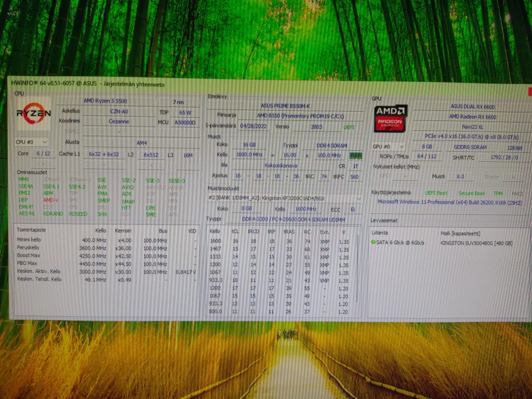Image resolution: width=532 pixels, height=399 pixels.
Task: Click the green SATA 6 Gb/s status icon
Action: pos(373,242)
